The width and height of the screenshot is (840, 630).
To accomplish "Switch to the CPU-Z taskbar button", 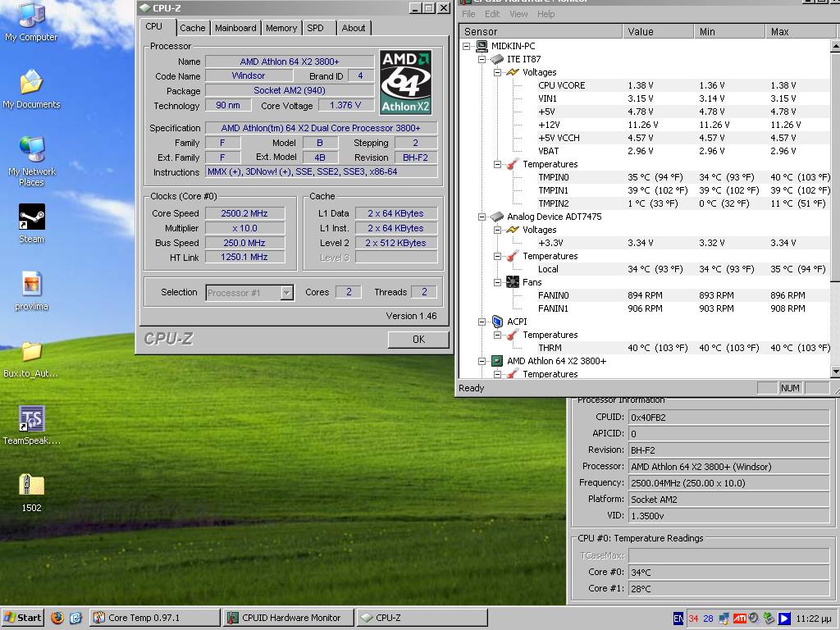I will coord(422,618).
